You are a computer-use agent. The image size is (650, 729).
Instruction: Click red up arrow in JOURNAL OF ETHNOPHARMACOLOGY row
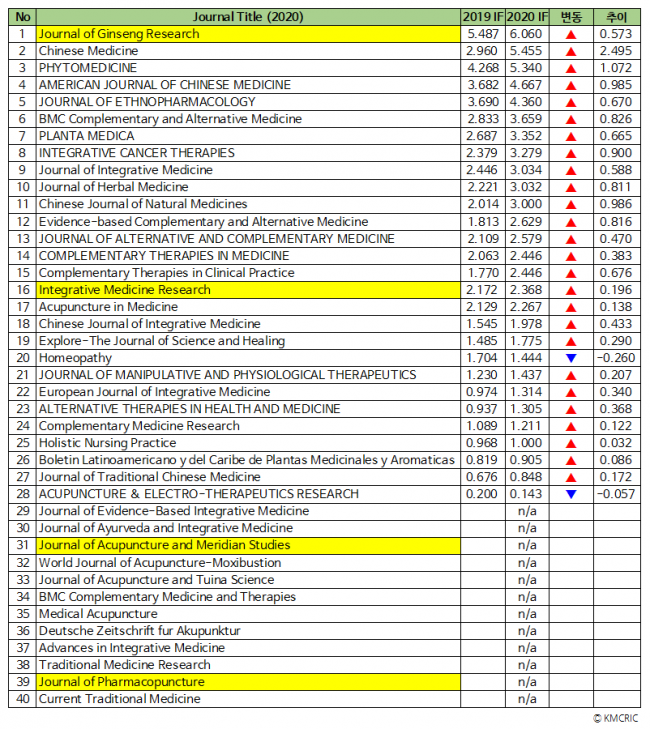click(571, 103)
